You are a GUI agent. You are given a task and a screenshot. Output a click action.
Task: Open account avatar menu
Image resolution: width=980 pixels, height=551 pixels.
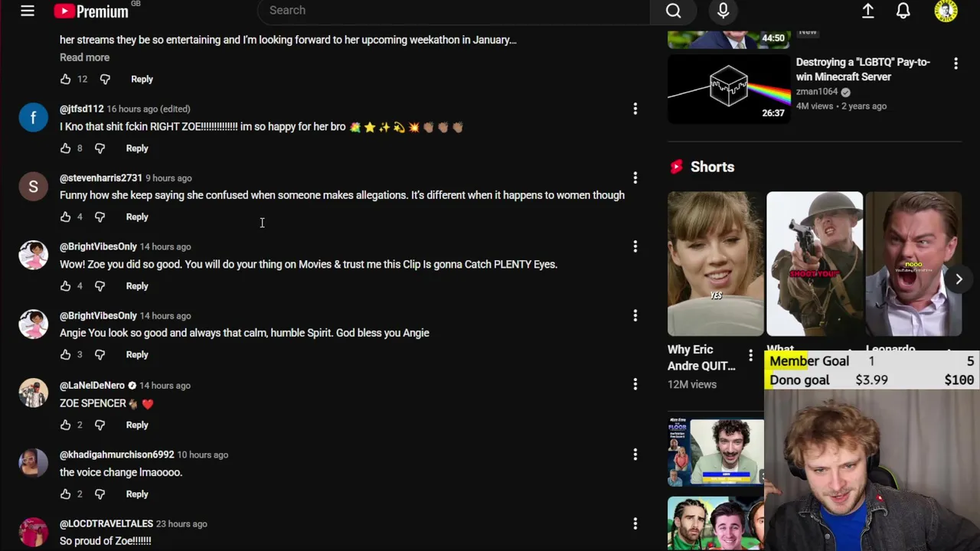click(946, 11)
